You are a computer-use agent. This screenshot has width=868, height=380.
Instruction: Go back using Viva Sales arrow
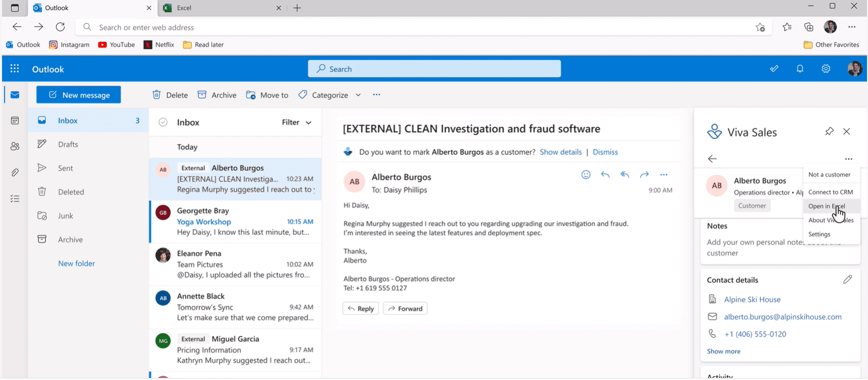click(712, 159)
